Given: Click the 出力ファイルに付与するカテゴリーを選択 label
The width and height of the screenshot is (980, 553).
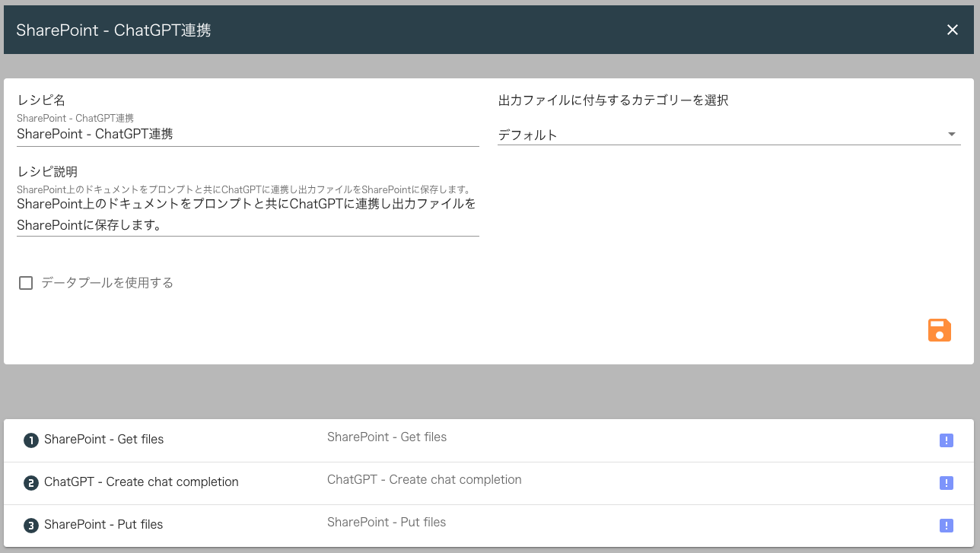Looking at the screenshot, I should point(613,100).
